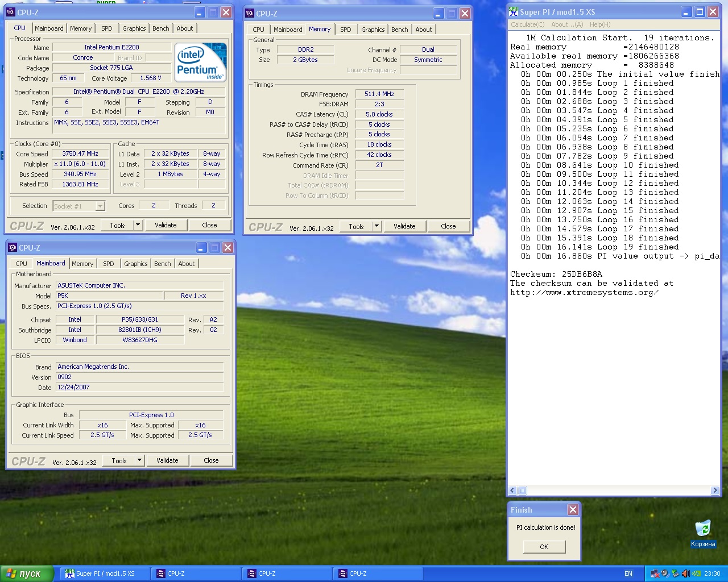728x582 pixels.
Task: Click the Model field P5K
Action: 109,296
